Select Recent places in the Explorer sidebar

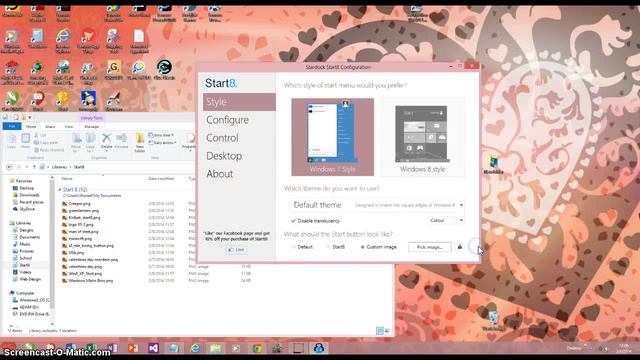coord(31,202)
